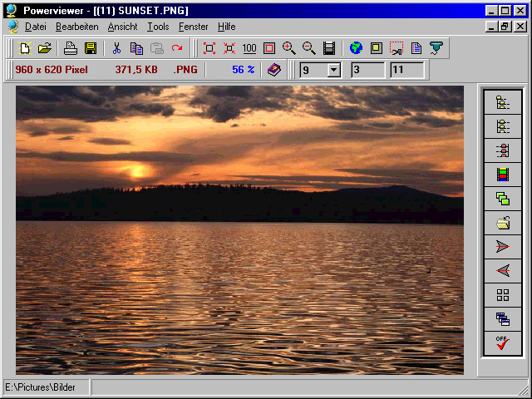Open a file with the folder icon
Image resolution: width=532 pixels, height=399 pixels.
click(45, 48)
